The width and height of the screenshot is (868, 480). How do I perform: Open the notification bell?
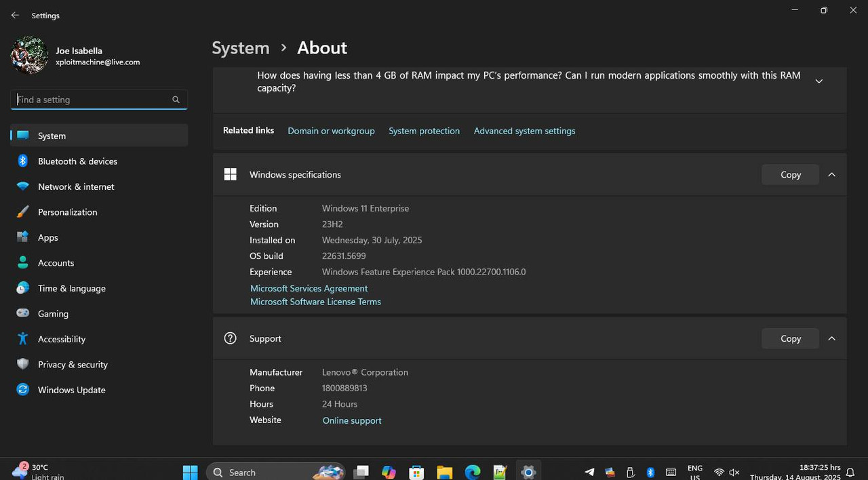click(850, 473)
